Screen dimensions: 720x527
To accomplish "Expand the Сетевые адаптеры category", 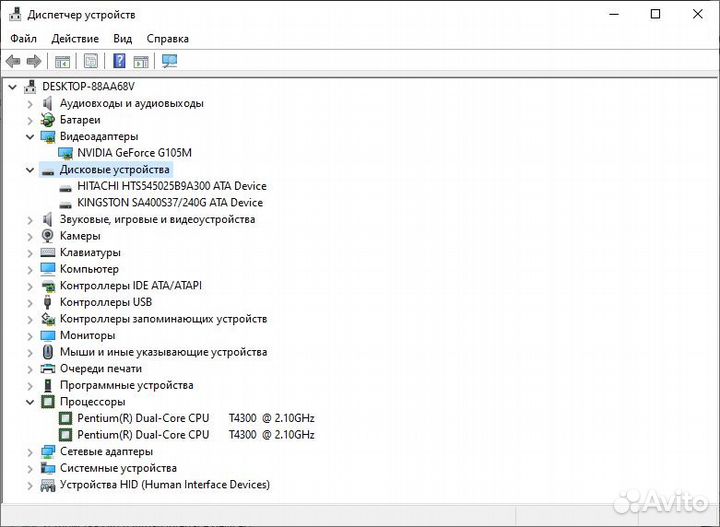I will 29,452.
